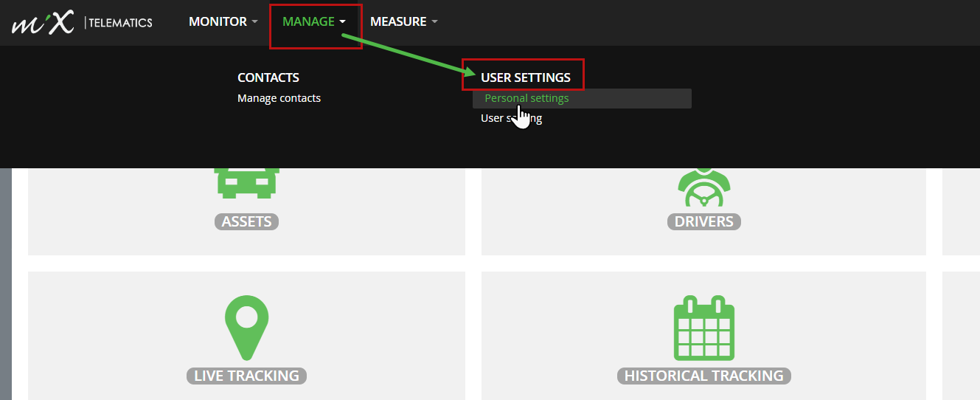
Task: Click the ASSETS label
Action: 247,221
